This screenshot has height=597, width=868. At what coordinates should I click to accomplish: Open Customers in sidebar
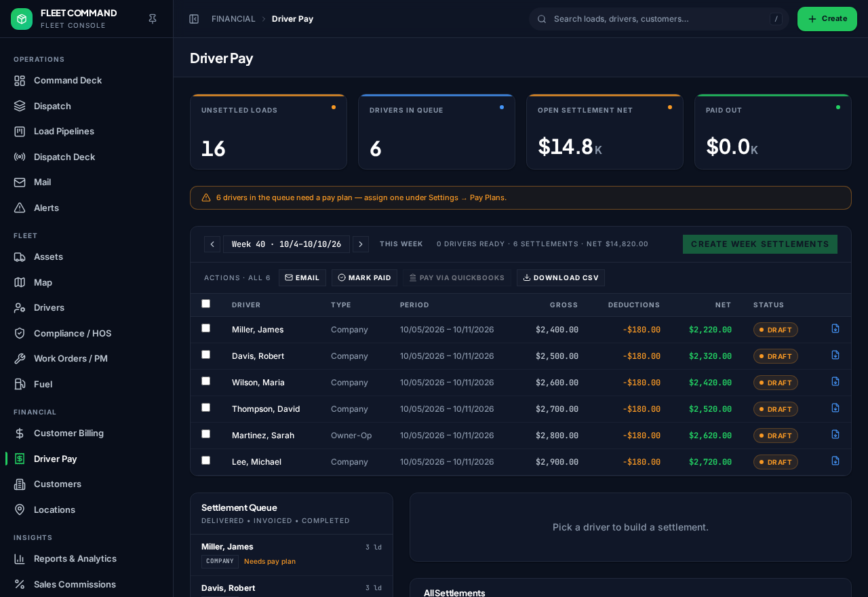pyautogui.click(x=87, y=484)
